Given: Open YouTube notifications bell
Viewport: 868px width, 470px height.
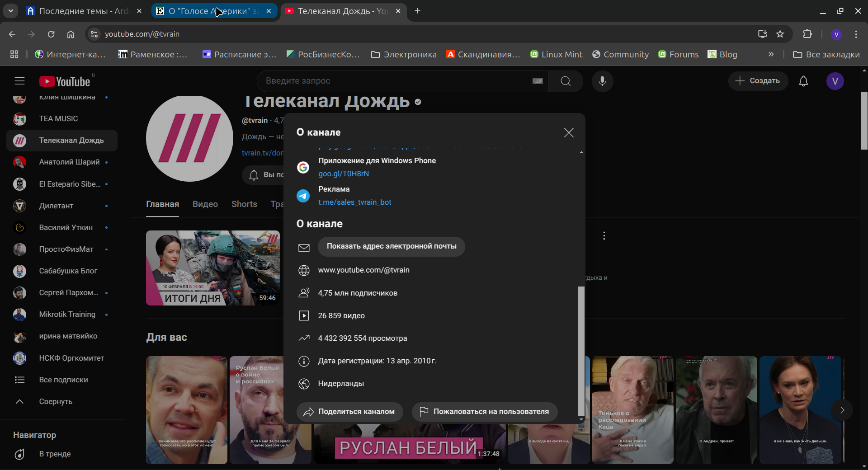Looking at the screenshot, I should pyautogui.click(x=803, y=81).
